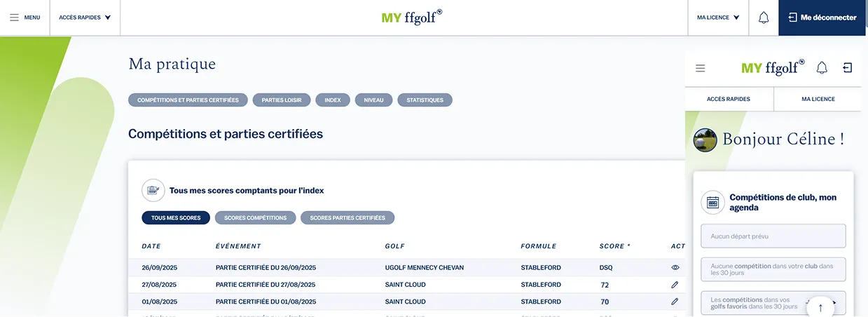
Task: Select the SCORES PARTIES CERTIFIÉES filter
Action: click(347, 218)
